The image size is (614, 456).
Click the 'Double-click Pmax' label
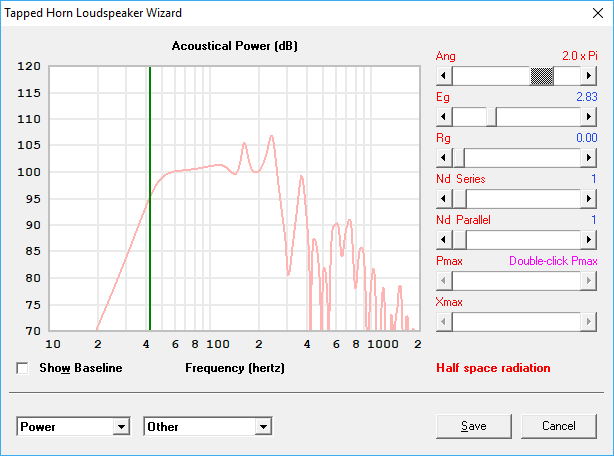[553, 261]
